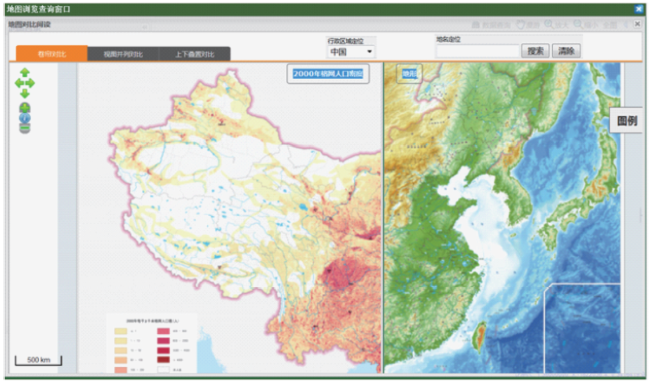The width and height of the screenshot is (650, 384).
Task: Zoom in with green plus button
Action: (x=25, y=108)
